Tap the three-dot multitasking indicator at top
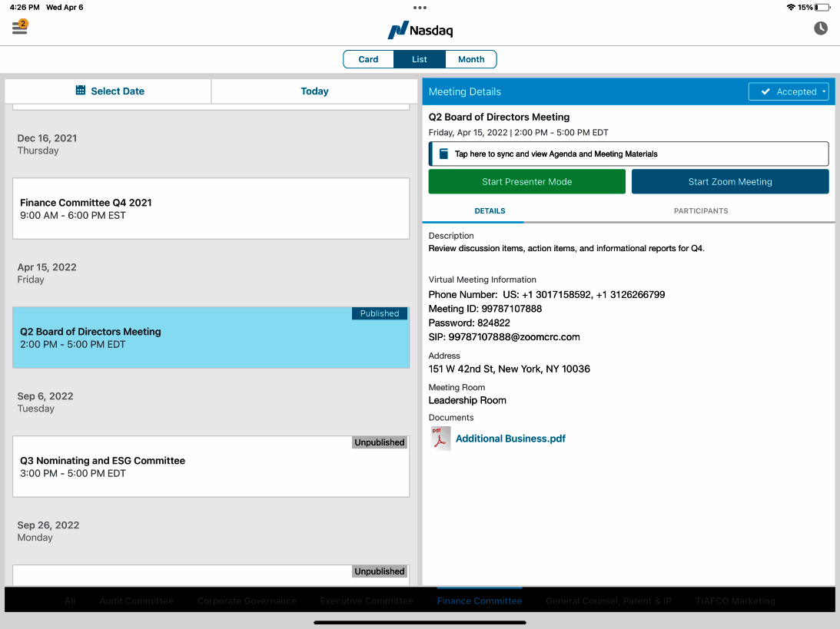Screen dimensions: 840x629 (x=420, y=7)
